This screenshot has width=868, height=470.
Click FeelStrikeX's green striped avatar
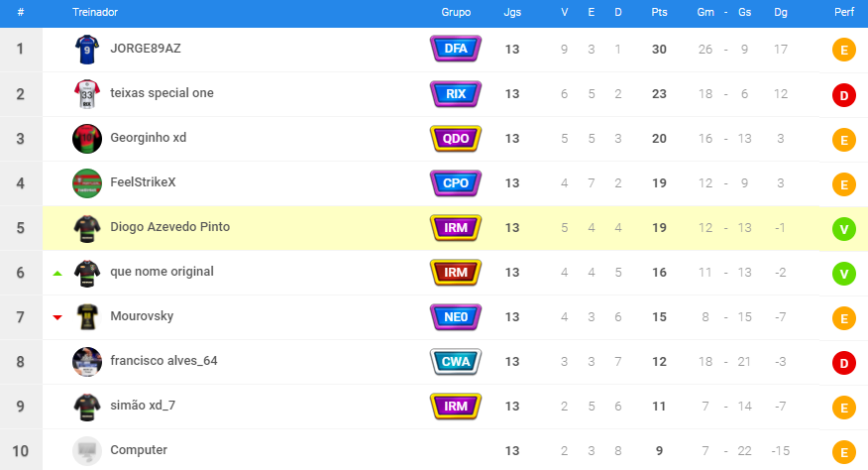pos(87,183)
